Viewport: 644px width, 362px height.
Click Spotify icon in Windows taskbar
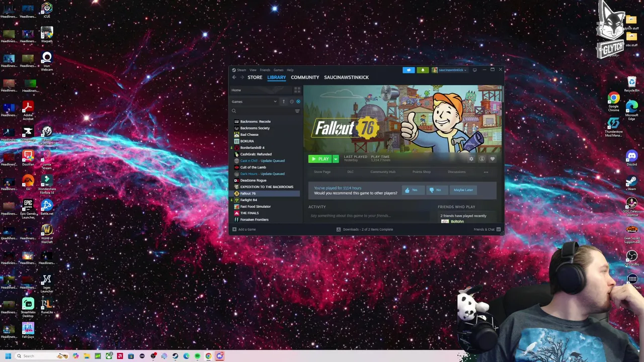[197, 356]
